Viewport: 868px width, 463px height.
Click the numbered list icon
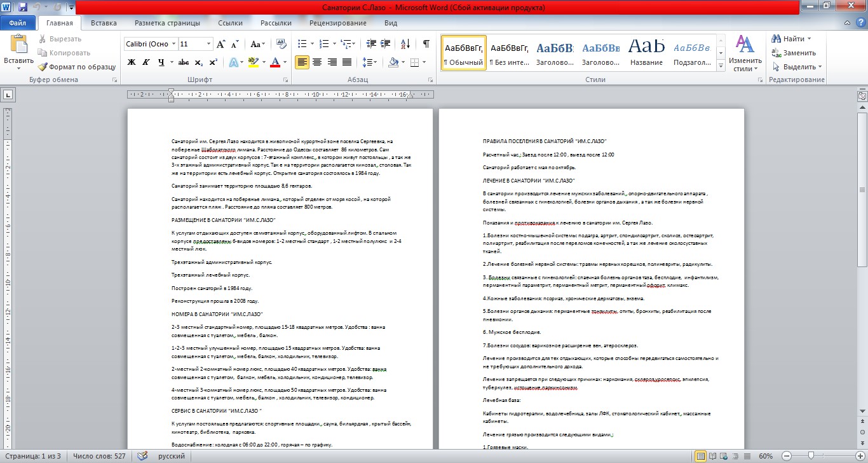[x=324, y=44]
